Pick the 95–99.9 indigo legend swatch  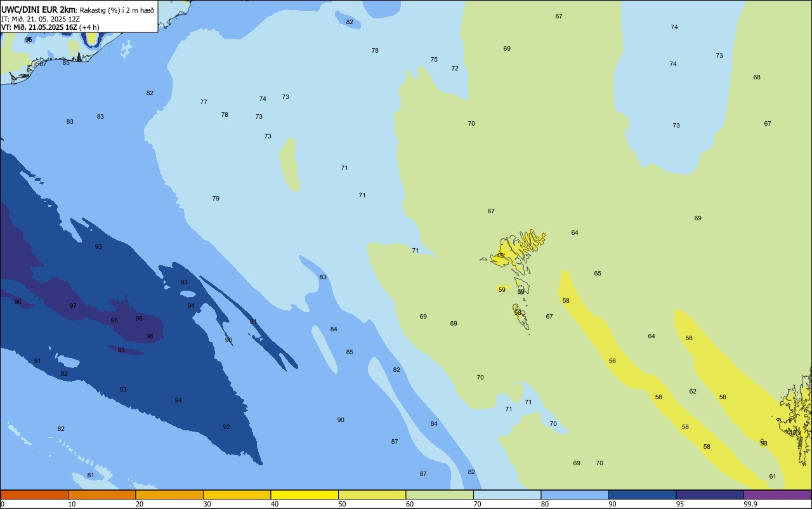pos(710,494)
